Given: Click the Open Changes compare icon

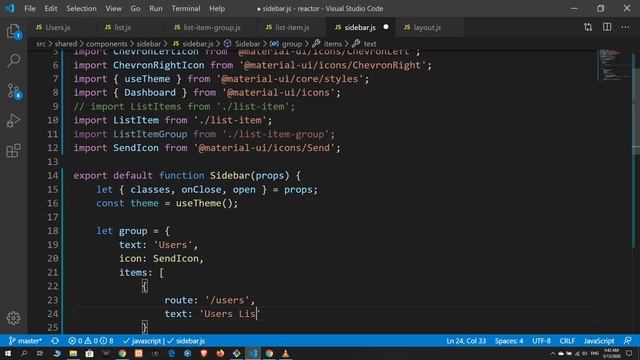Looking at the screenshot, I should click(588, 27).
